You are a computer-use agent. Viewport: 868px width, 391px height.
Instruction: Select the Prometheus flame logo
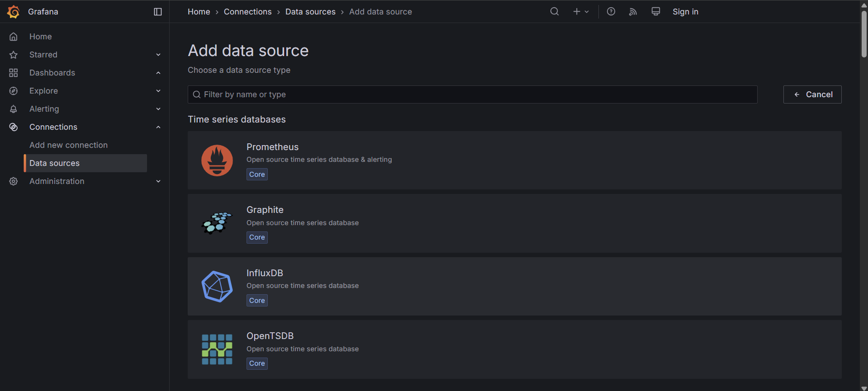pyautogui.click(x=217, y=160)
